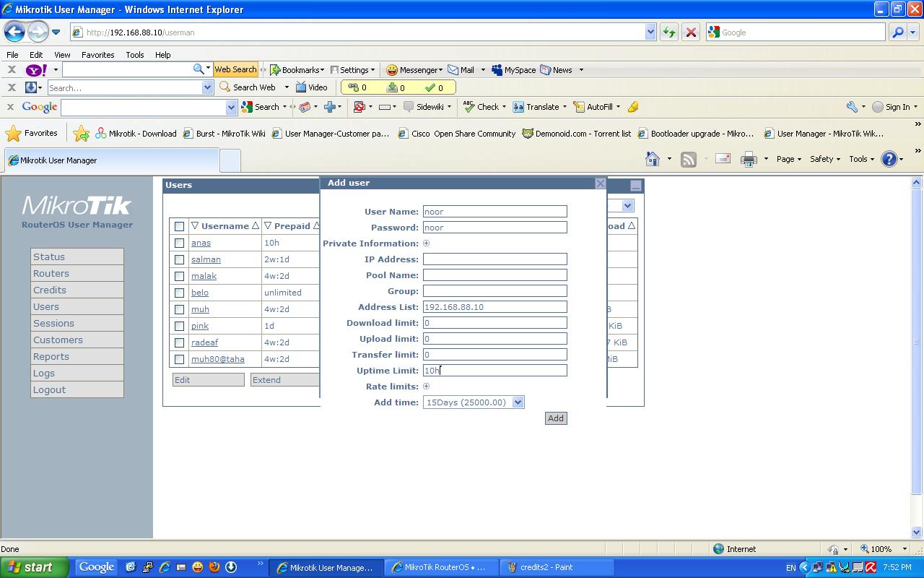Screen dimensions: 924x578
Task: Open the radeaf username link
Action: [204, 343]
